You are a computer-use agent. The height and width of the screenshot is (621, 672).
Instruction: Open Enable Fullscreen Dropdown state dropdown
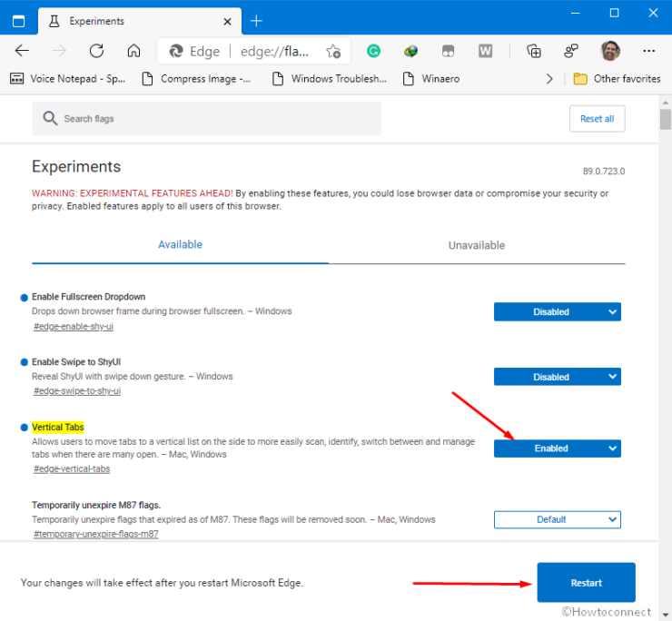click(558, 312)
